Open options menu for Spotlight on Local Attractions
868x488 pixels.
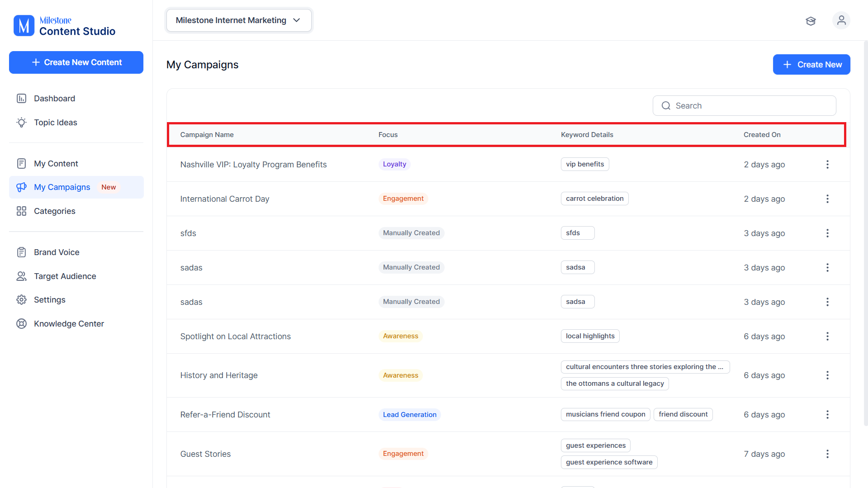[827, 336]
